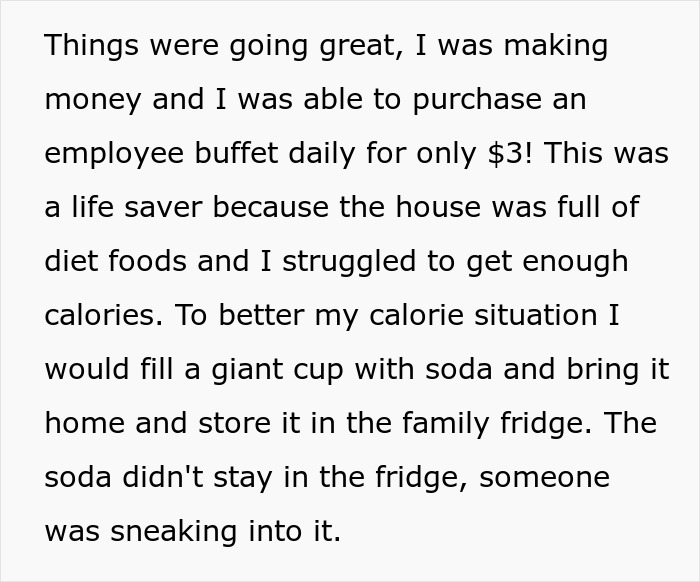Click on 'diet foods' text
Viewport: 700px width, 582px height.
tap(116, 261)
